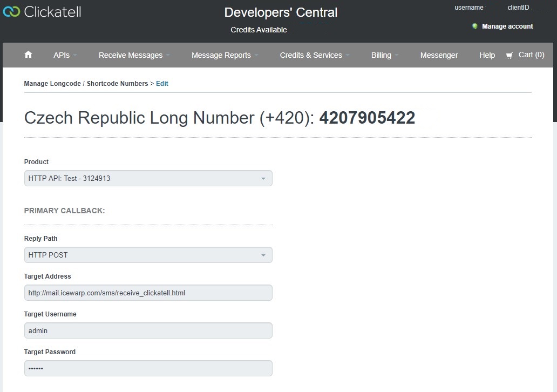Click Manage Longcode / Shortcode Numbers breadcrumb
Image resolution: width=557 pixels, height=392 pixels.
pyautogui.click(x=86, y=84)
